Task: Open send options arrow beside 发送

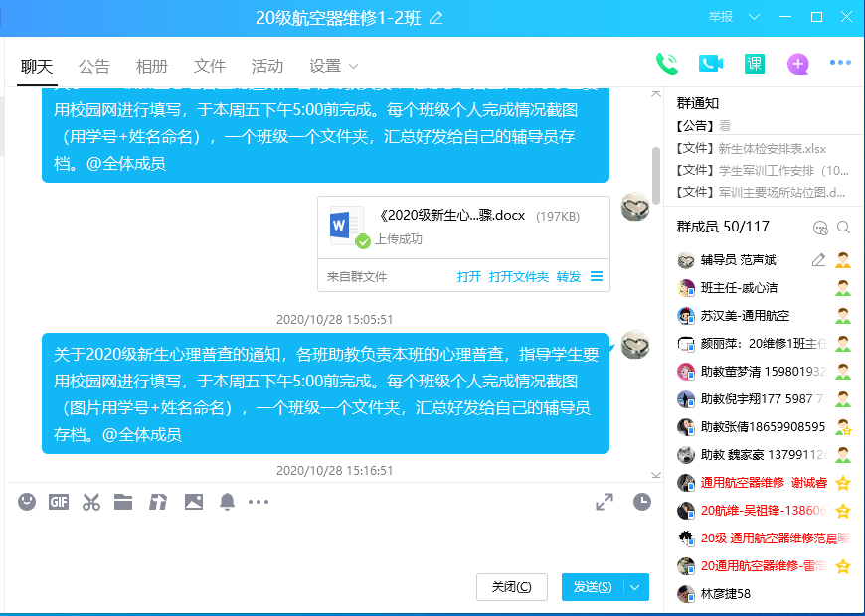Action: (x=635, y=587)
